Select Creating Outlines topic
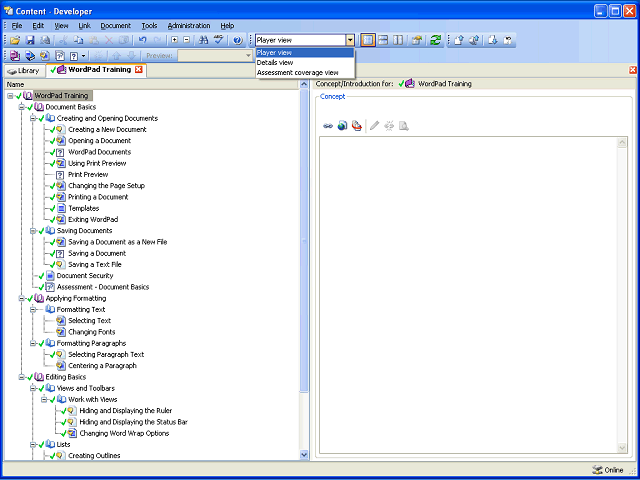Image resolution: width=640 pixels, height=480 pixels. [x=94, y=456]
